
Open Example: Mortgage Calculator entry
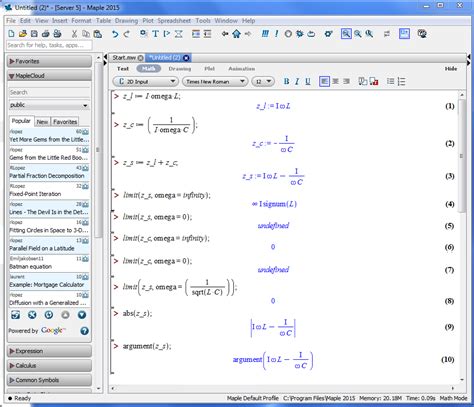49,281
